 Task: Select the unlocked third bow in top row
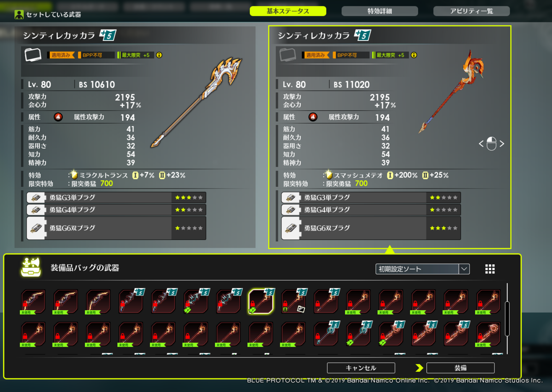pyautogui.click(x=98, y=301)
